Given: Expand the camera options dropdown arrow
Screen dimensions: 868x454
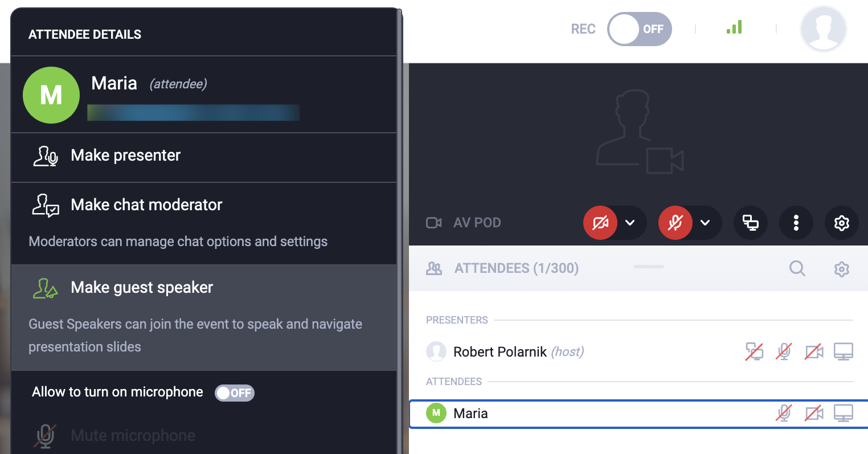Looking at the screenshot, I should (630, 223).
